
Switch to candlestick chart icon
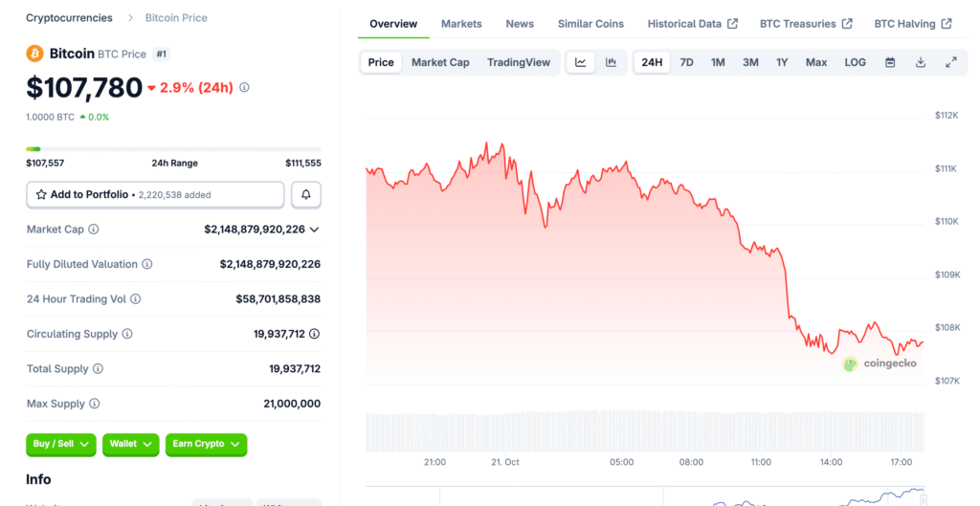click(612, 62)
